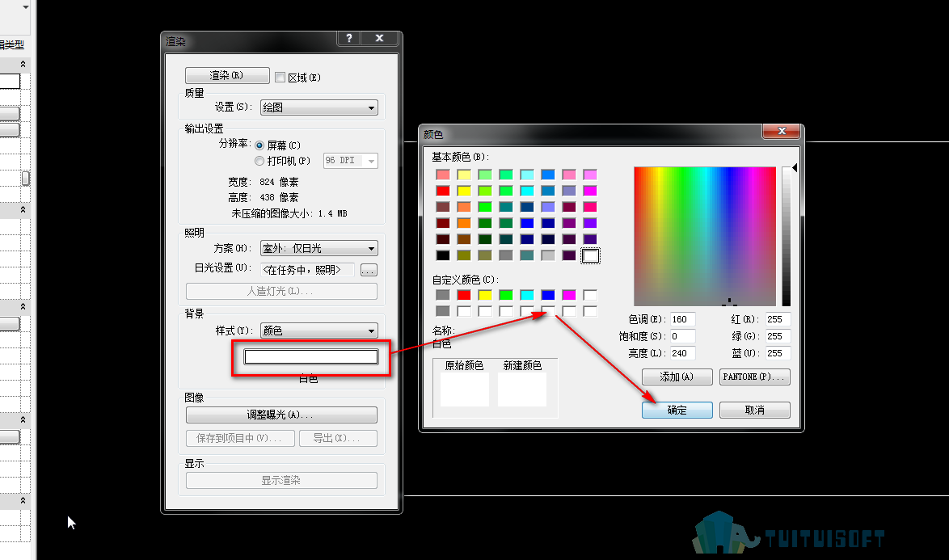Viewport: 949px width, 560px height.
Task: Click the 添加(A) add color button
Action: coord(677,377)
